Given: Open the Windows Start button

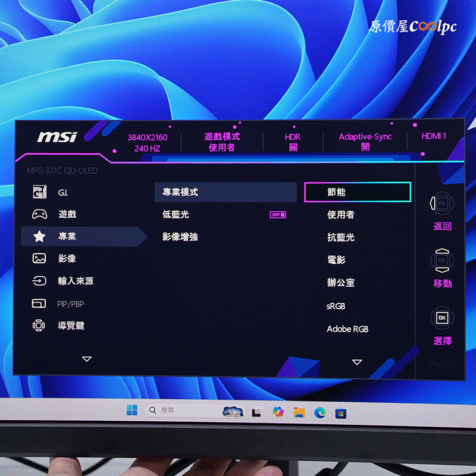Looking at the screenshot, I should click(x=131, y=410).
